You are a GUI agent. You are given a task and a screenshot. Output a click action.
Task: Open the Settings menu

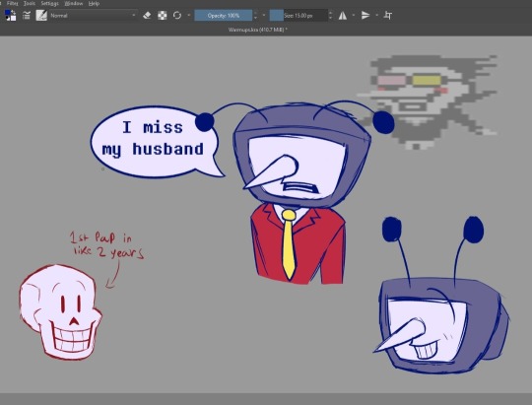[x=50, y=3]
